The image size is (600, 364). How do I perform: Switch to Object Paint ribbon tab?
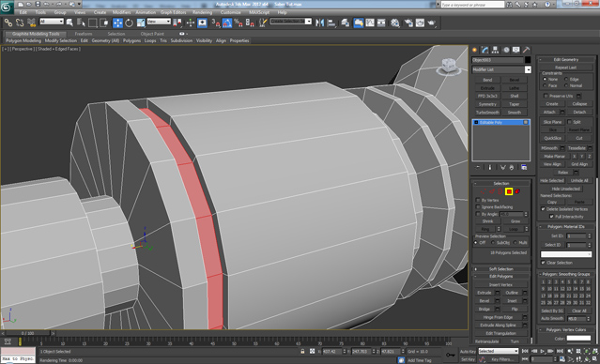tap(152, 34)
